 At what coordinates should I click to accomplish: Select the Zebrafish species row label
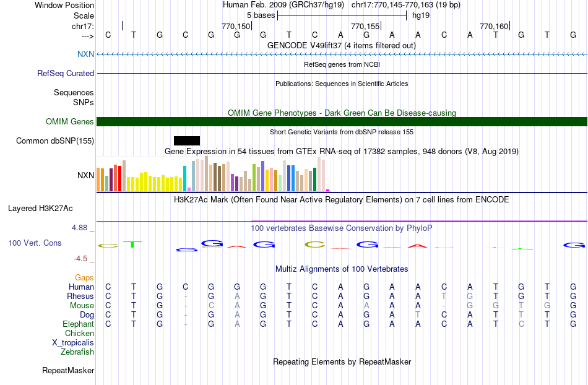pyautogui.click(x=77, y=352)
